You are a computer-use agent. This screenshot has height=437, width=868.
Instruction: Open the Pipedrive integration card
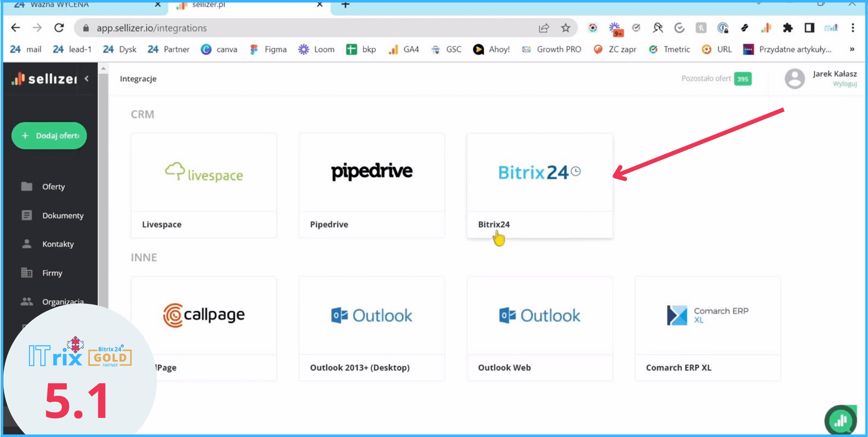click(x=371, y=185)
